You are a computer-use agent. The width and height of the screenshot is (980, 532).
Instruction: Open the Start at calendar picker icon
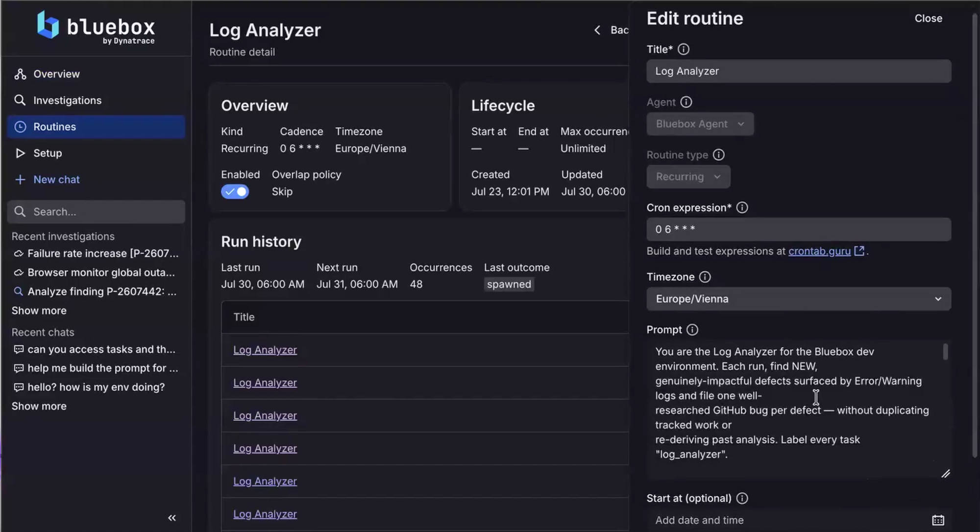click(x=938, y=521)
